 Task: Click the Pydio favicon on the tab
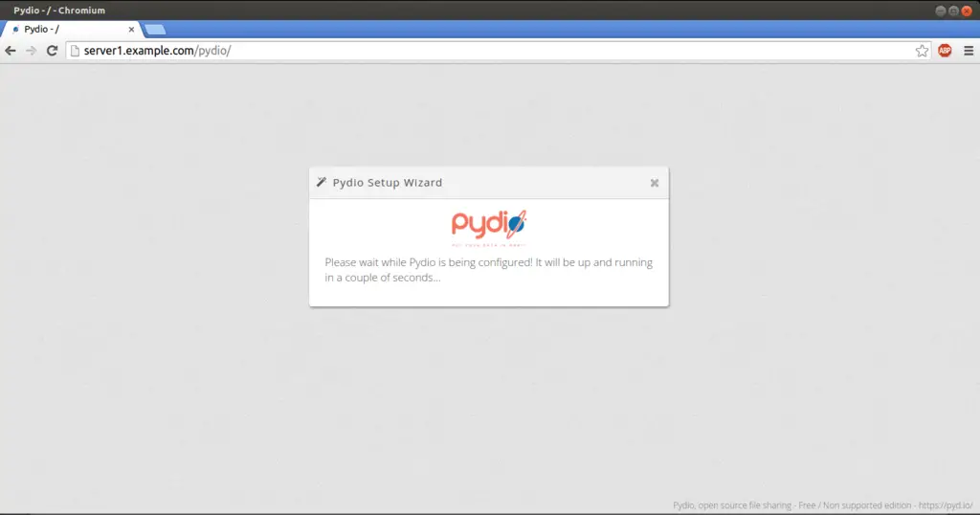16,30
